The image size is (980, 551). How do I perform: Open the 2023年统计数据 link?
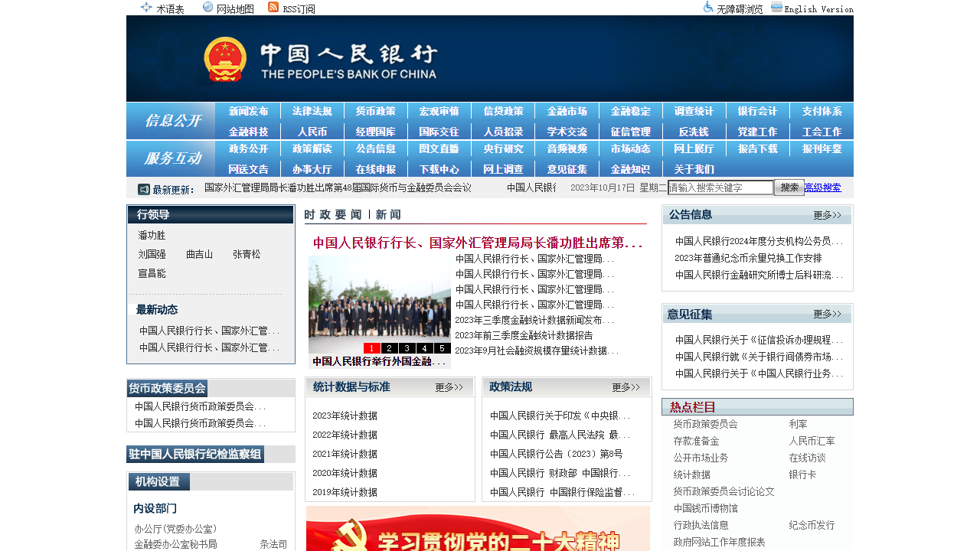tap(344, 416)
